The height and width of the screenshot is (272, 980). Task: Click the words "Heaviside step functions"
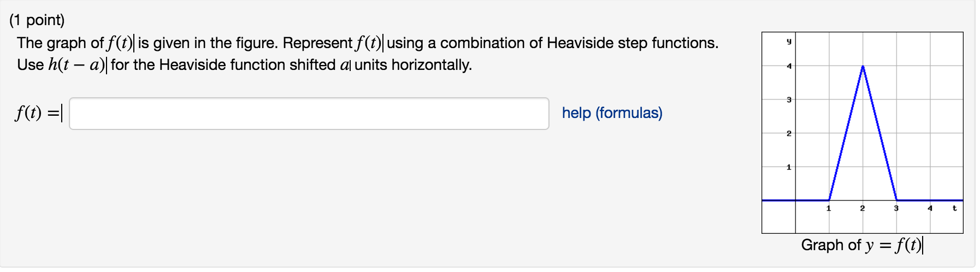tap(632, 43)
